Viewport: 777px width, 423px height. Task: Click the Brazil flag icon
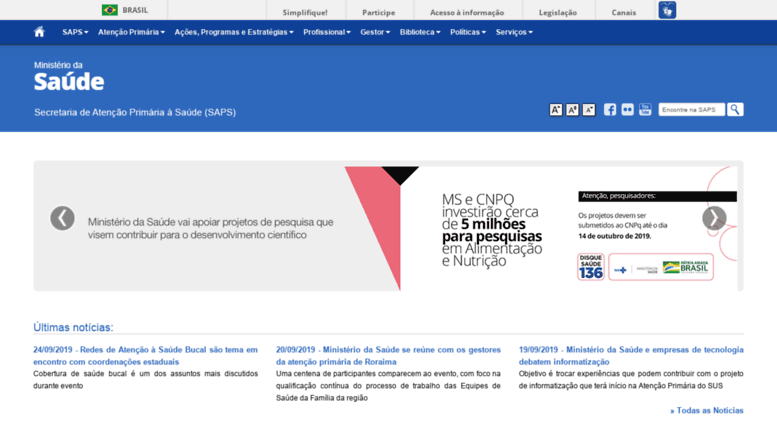(110, 10)
